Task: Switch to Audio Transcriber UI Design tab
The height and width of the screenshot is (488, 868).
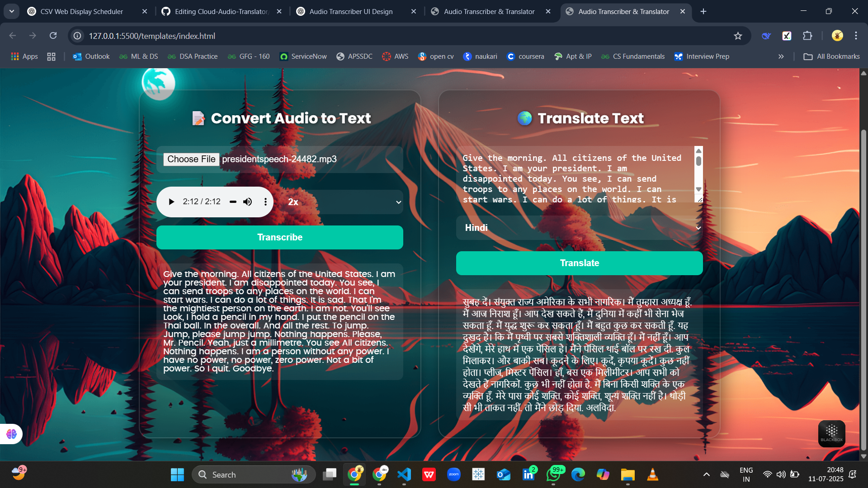Action: [351, 11]
